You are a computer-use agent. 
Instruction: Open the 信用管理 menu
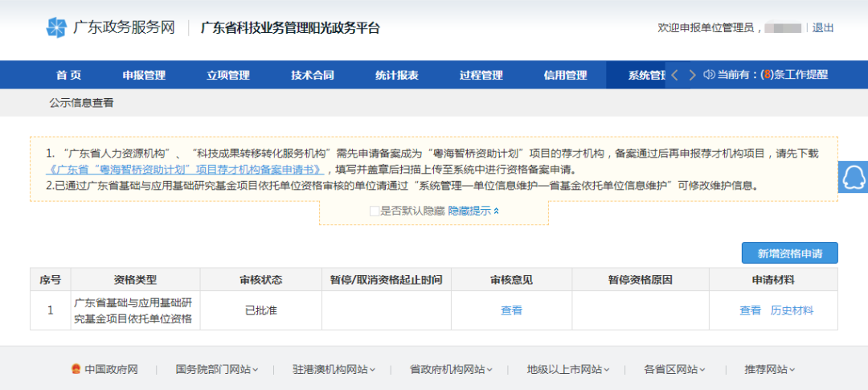(x=565, y=75)
